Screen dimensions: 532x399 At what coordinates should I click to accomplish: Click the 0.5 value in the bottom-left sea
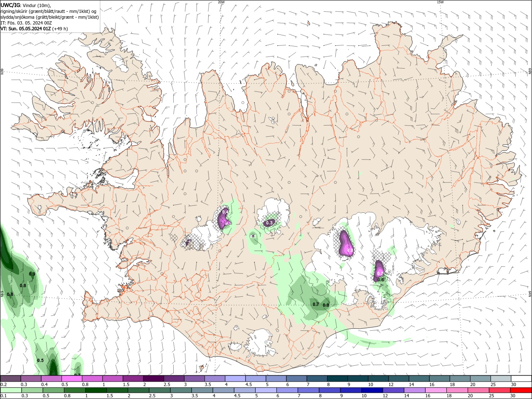40,360
